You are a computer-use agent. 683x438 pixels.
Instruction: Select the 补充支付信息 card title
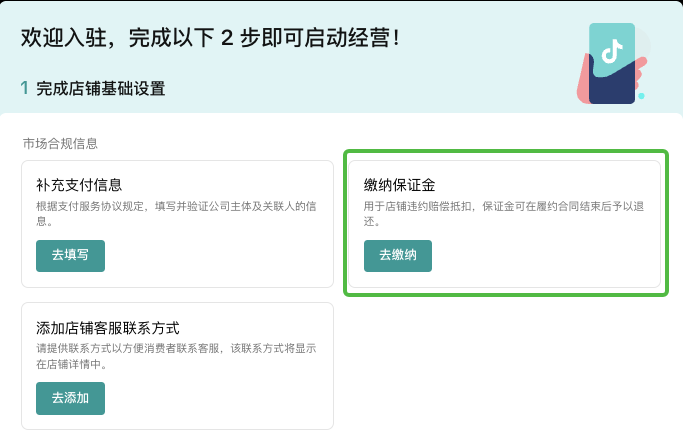tap(79, 185)
